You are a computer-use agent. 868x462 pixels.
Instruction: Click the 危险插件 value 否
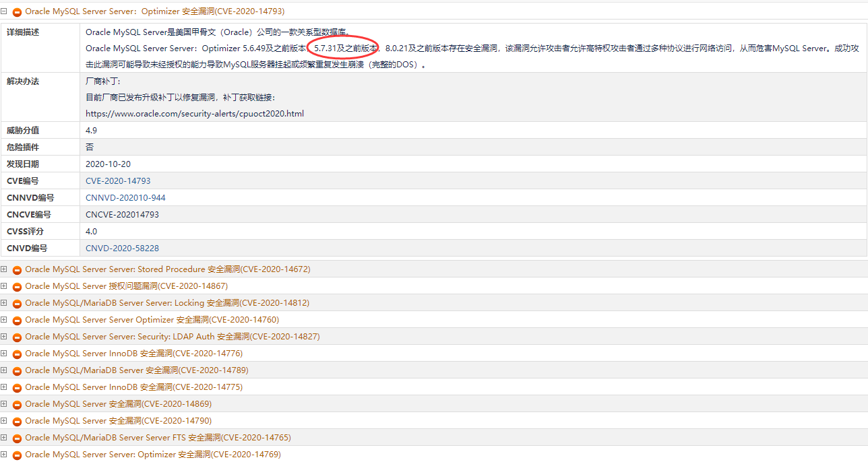[90, 147]
